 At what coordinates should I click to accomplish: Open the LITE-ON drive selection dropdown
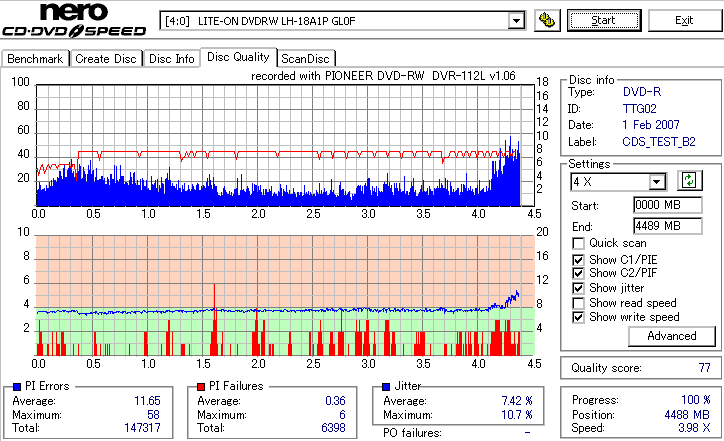point(516,21)
